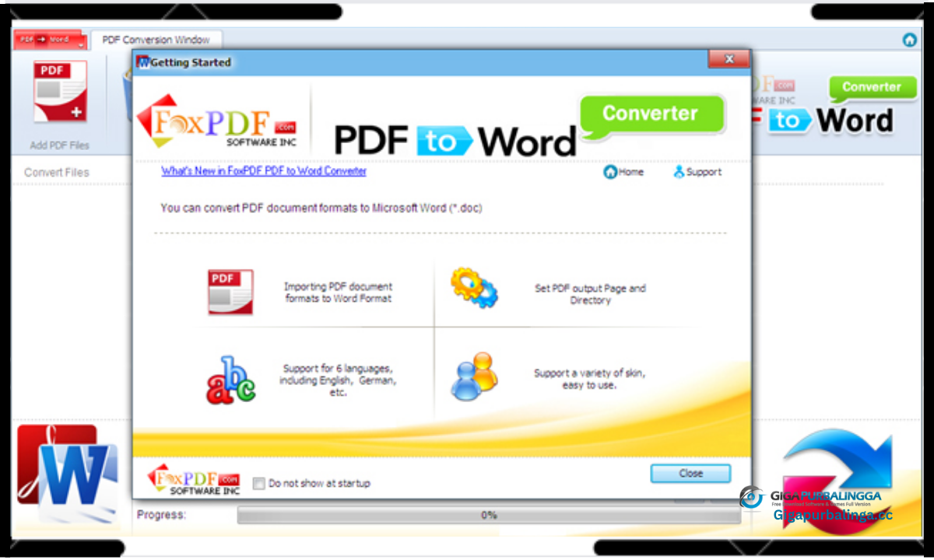This screenshot has height=560, width=934.
Task: Enable Do not show at startup checkbox
Action: coord(258,484)
